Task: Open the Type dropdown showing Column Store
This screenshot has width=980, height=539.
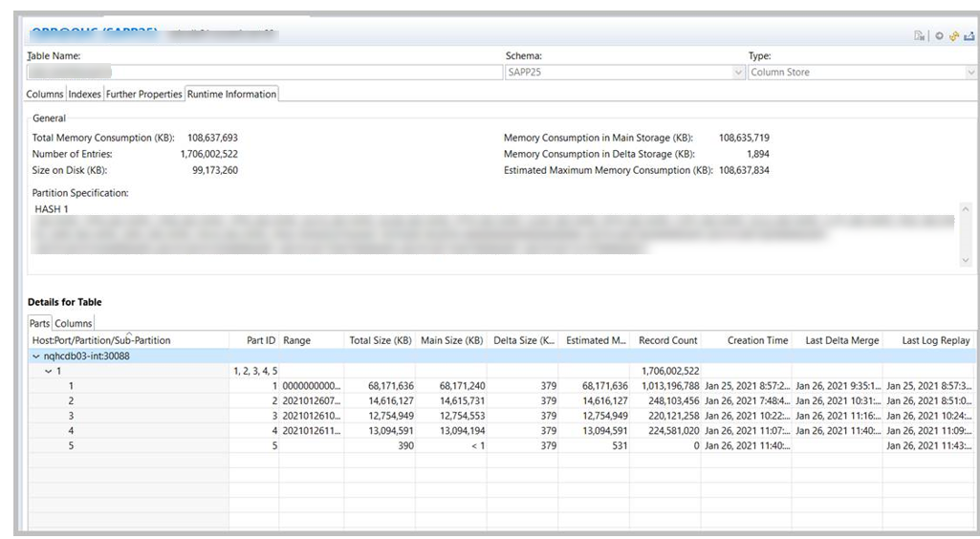Action: coord(970,73)
